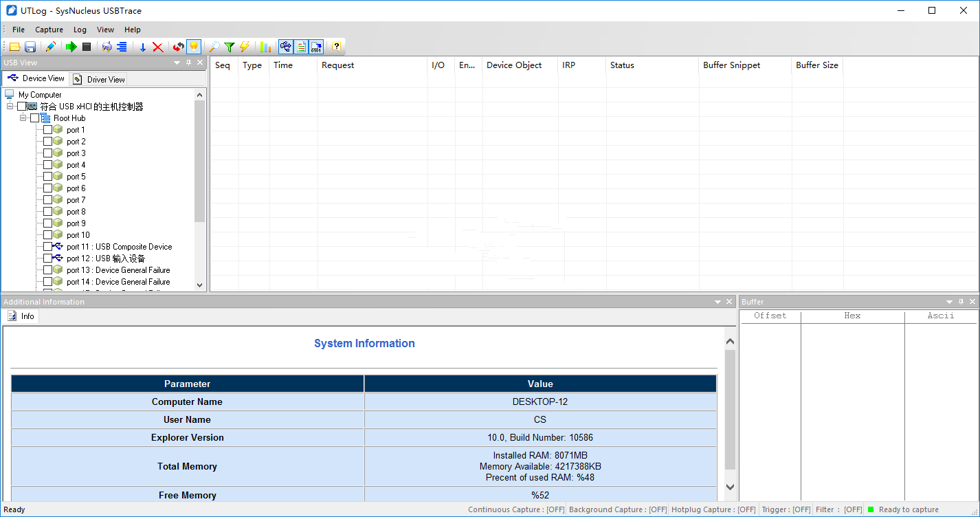The width and height of the screenshot is (980, 517).
Task: Open the Help question mark icon
Action: coord(335,46)
